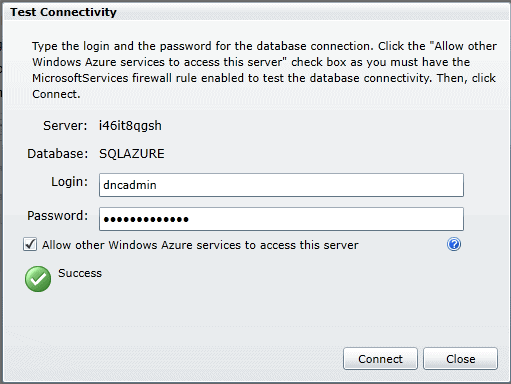Select the database name SQLAZURE
The width and height of the screenshot is (511, 384).
pos(132,154)
